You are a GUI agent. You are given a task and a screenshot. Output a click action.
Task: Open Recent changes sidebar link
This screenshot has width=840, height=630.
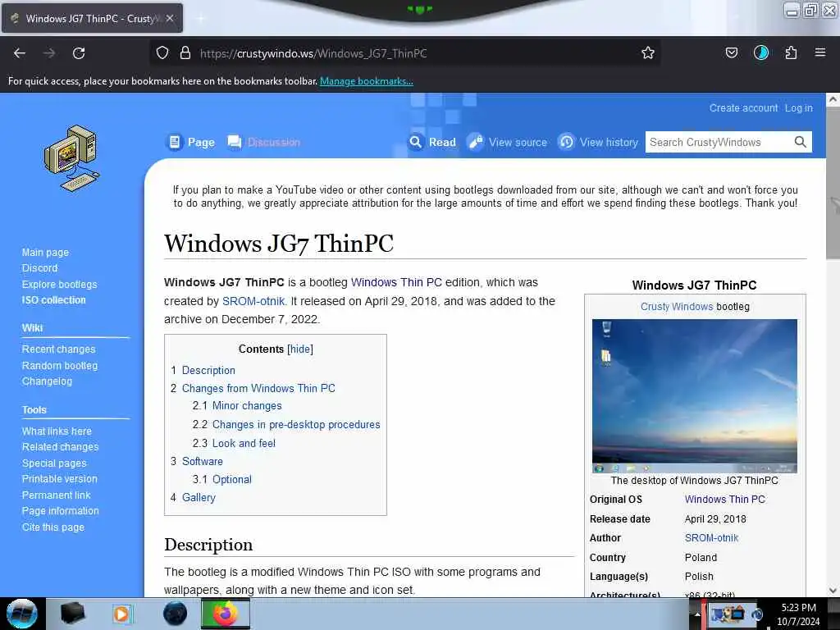(58, 349)
